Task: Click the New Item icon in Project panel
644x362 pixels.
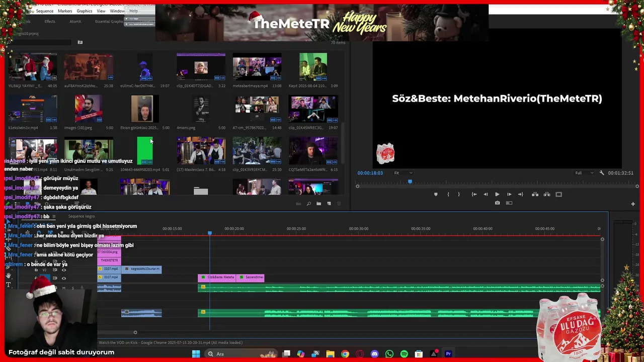Action: 329,204
